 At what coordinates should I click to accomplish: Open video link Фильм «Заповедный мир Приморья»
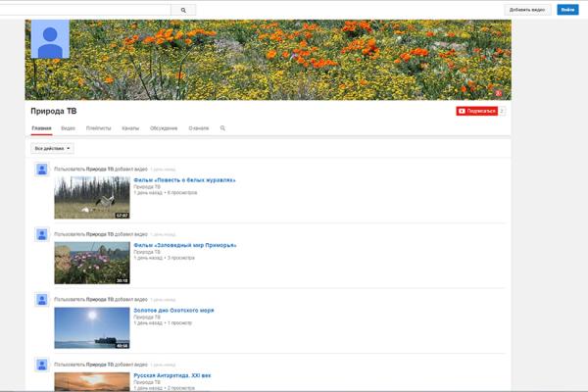tap(185, 245)
